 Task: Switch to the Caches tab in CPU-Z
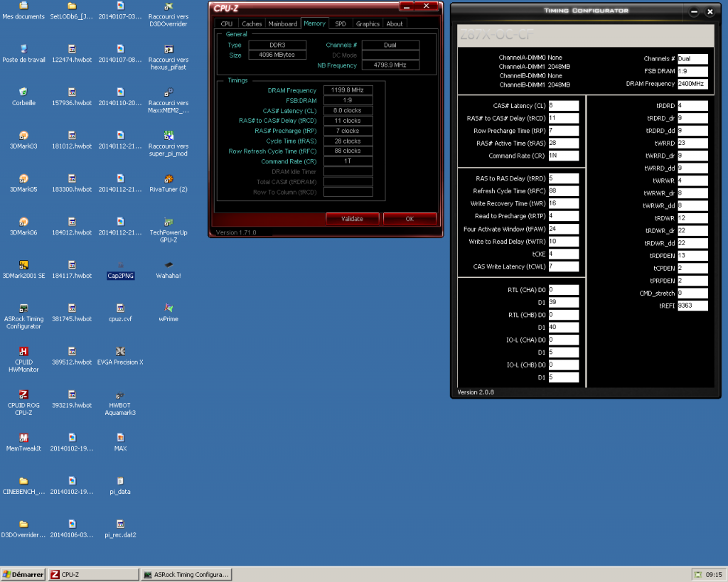[252, 23]
